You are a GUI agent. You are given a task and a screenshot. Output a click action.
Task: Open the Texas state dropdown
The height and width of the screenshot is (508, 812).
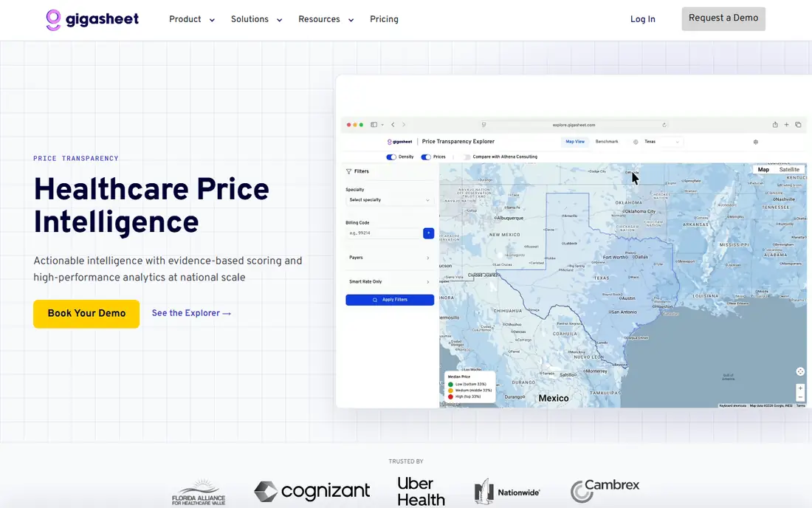pyautogui.click(x=662, y=141)
